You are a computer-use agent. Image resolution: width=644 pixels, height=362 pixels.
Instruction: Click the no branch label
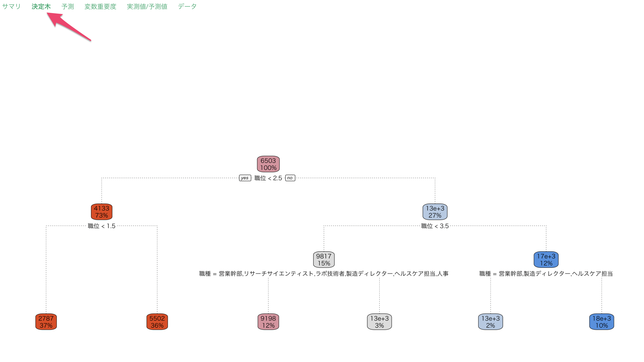(x=290, y=178)
